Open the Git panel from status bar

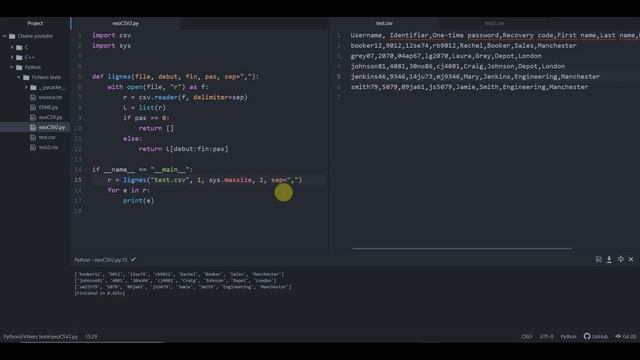(626, 336)
